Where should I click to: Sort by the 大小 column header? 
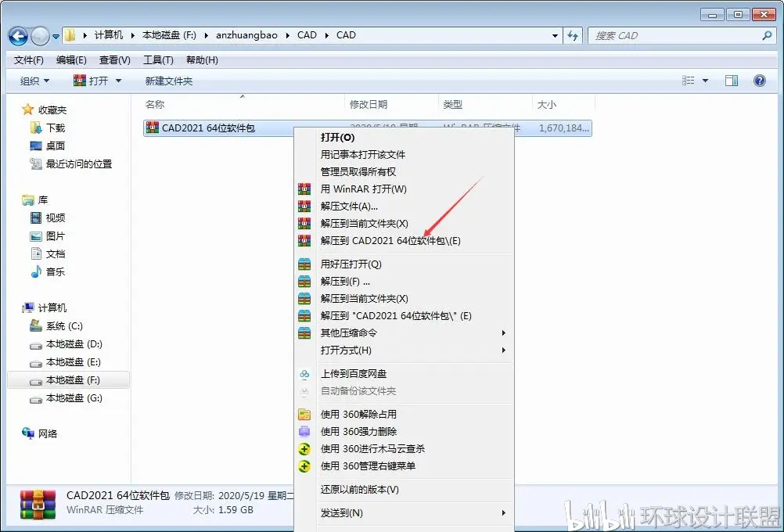click(546, 105)
